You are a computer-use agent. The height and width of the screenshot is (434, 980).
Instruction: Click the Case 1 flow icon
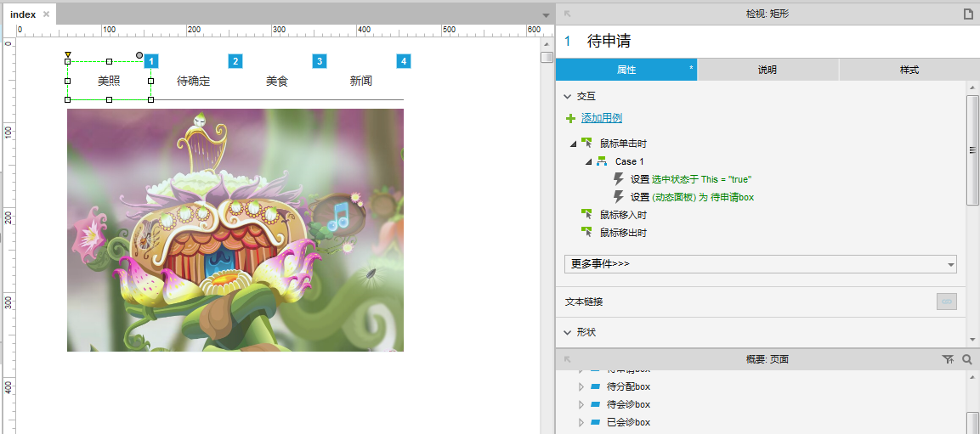click(602, 161)
